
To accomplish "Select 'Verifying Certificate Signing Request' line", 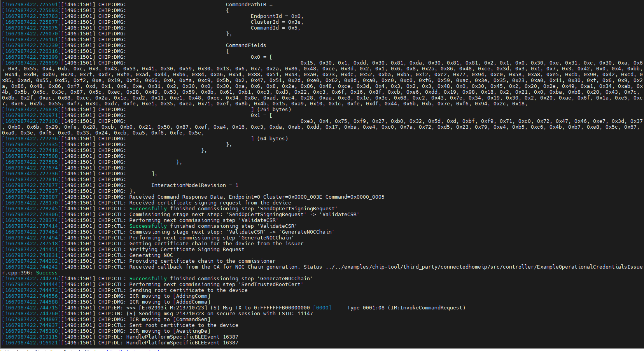I will click(187, 250).
